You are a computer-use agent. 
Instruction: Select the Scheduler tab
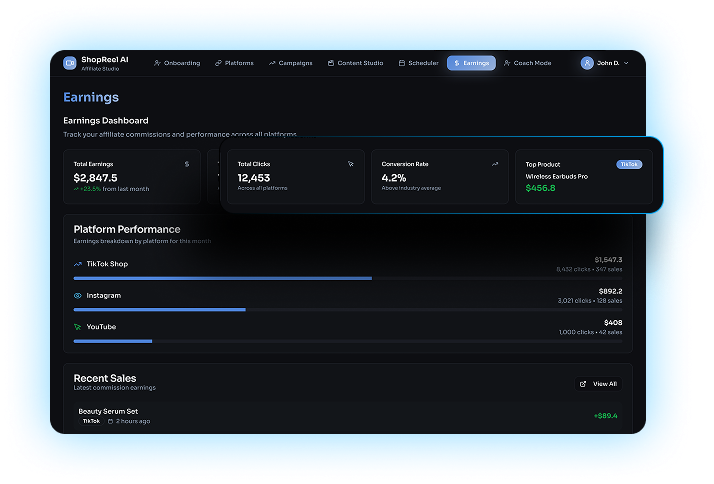(418, 63)
